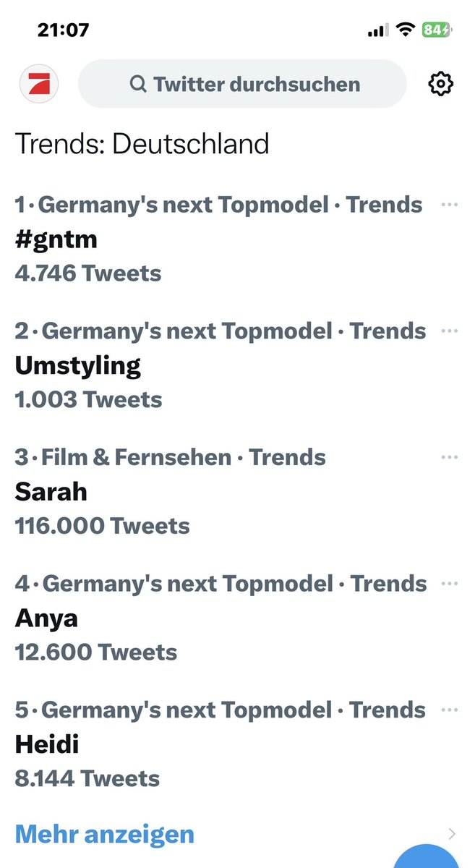Open the three-dot menu beside Sarah trend
Screen dimensions: 475x868
tap(450, 456)
